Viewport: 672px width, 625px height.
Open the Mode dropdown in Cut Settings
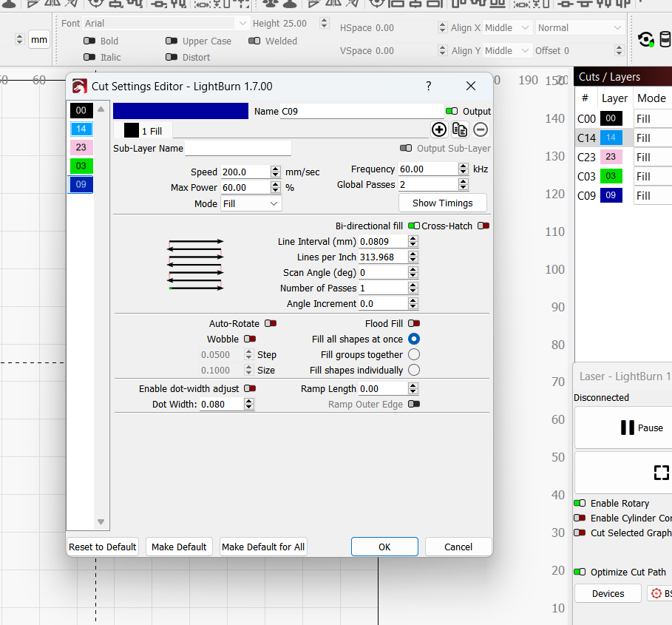251,203
